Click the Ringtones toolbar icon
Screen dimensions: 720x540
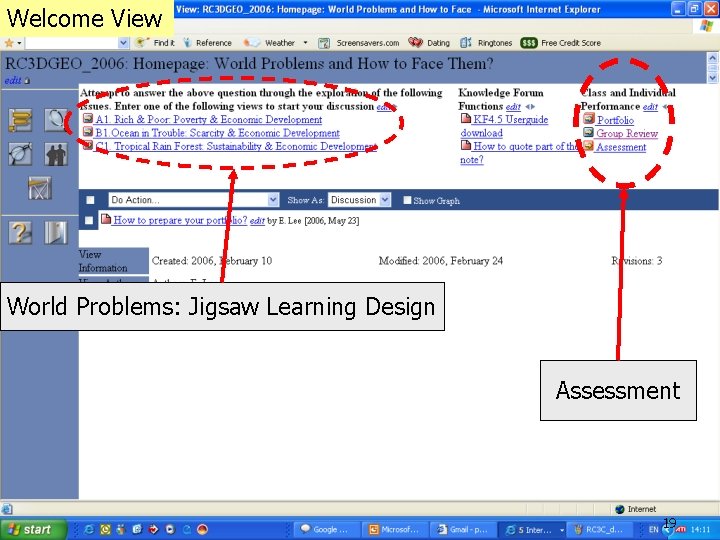(466, 43)
